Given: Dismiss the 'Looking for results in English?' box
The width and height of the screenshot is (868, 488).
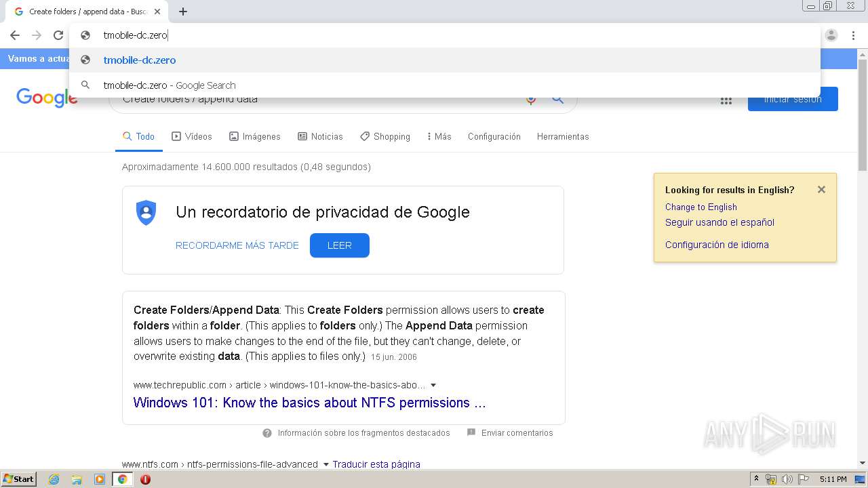Looking at the screenshot, I should (x=821, y=190).
